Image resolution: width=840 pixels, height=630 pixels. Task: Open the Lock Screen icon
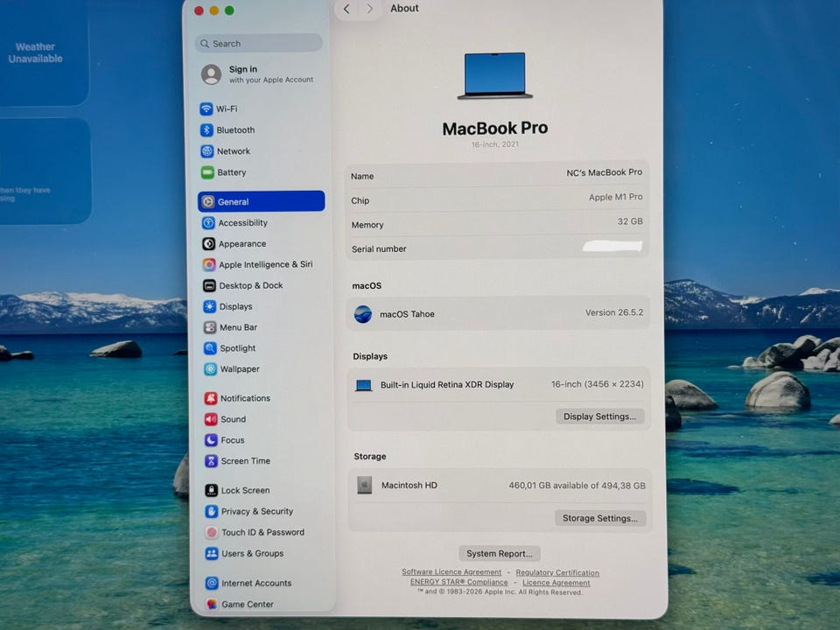coord(212,490)
